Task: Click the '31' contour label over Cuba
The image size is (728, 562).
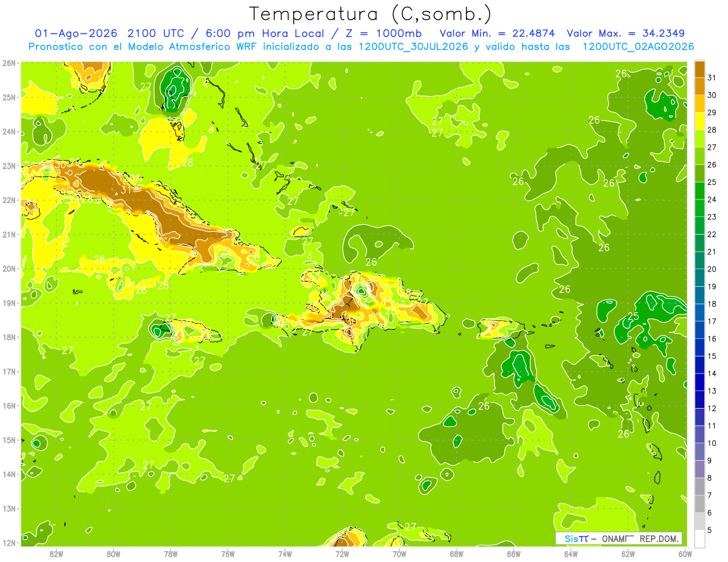Action: pos(126,190)
